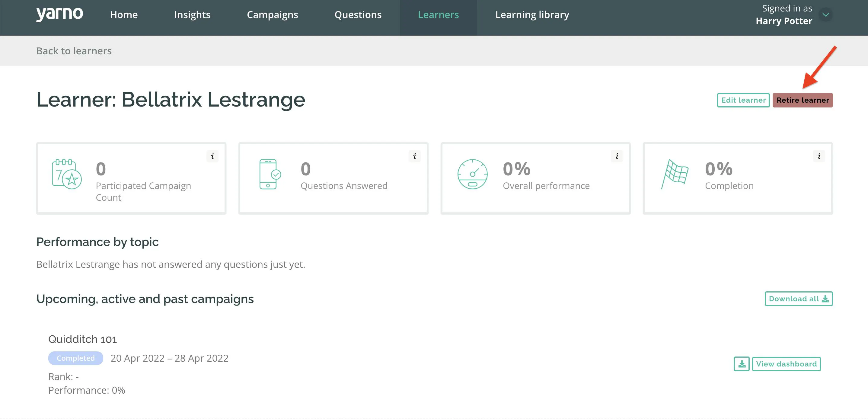Select the Questions navigation item
This screenshot has height=419, width=868.
[x=358, y=14]
